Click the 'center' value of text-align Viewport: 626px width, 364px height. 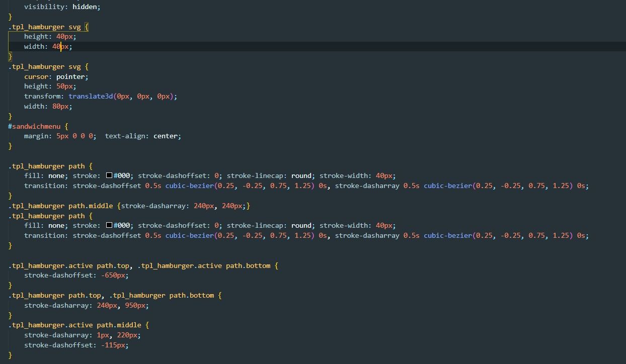pos(165,136)
